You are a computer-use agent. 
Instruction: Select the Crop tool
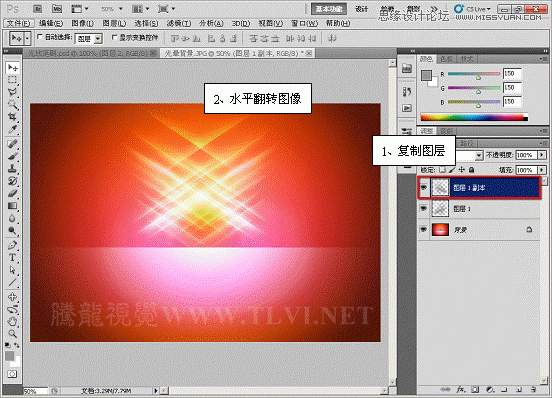coord(13,116)
